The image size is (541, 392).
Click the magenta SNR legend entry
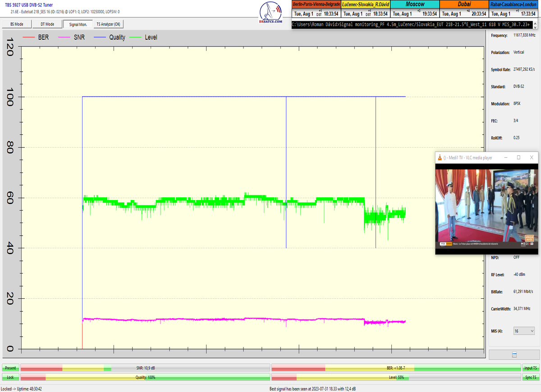(73, 37)
